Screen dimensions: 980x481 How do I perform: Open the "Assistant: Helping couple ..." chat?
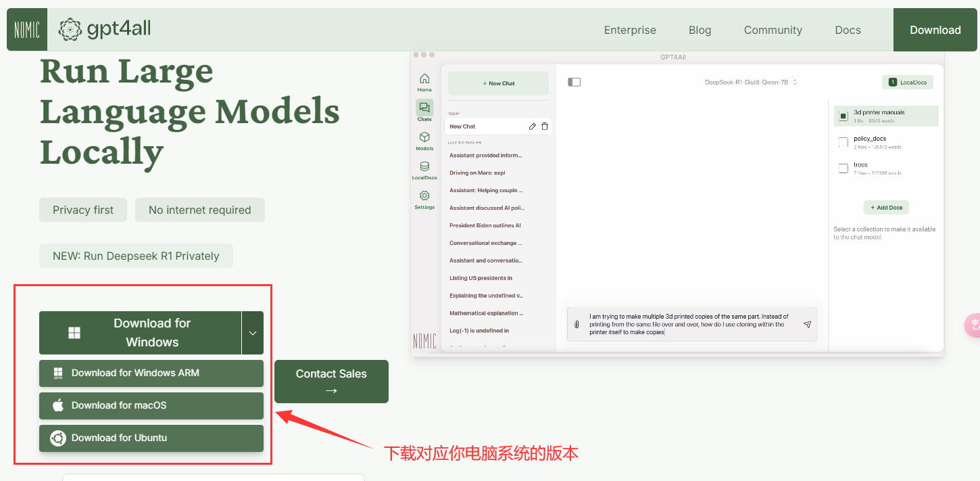click(x=486, y=191)
